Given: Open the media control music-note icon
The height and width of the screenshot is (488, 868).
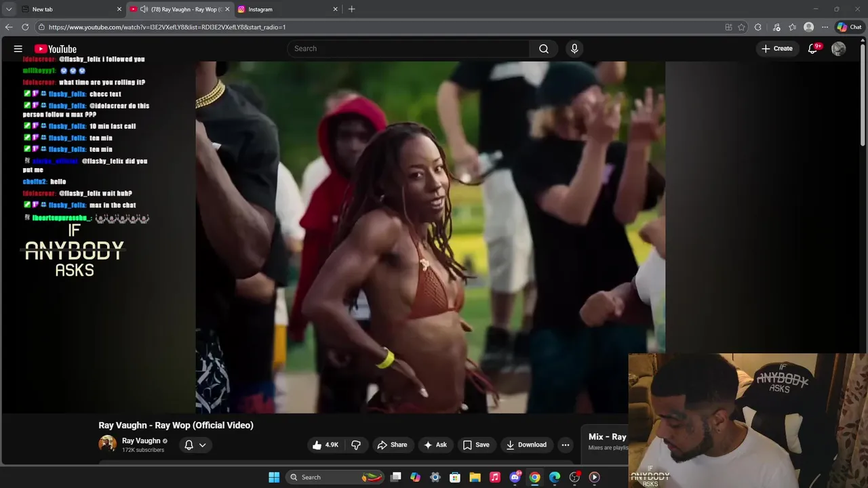Looking at the screenshot, I should (x=776, y=27).
